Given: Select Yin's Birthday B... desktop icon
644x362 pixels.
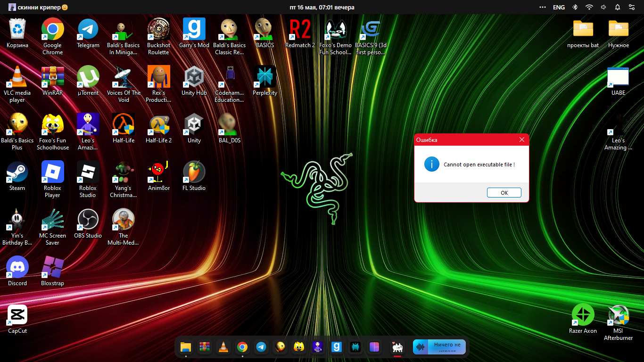Looking at the screenshot, I should (x=17, y=227).
